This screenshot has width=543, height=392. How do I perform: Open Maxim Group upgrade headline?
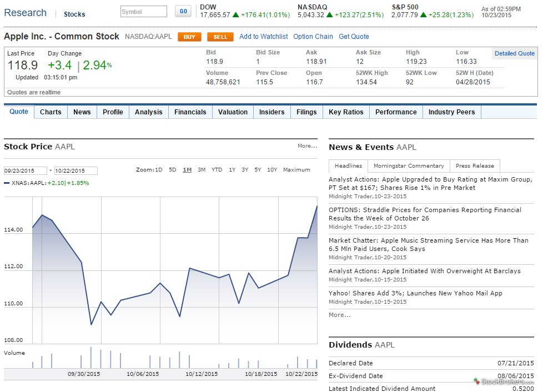[x=430, y=184]
